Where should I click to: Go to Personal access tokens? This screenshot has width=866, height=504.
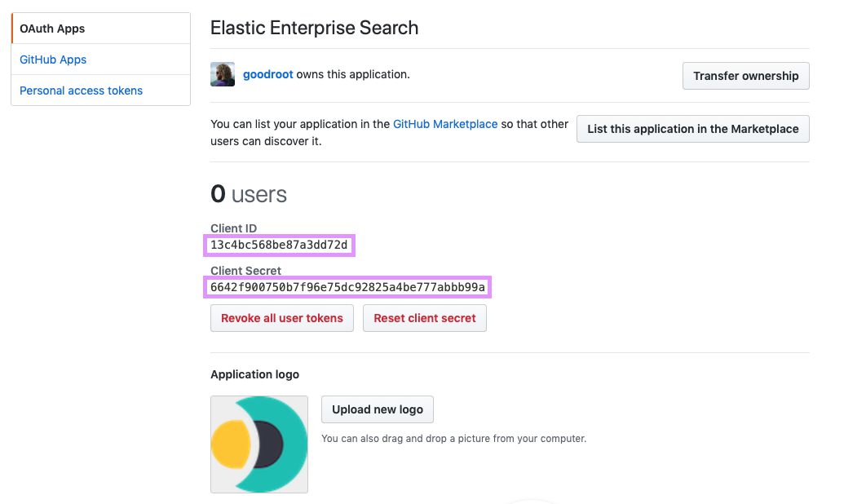click(81, 91)
